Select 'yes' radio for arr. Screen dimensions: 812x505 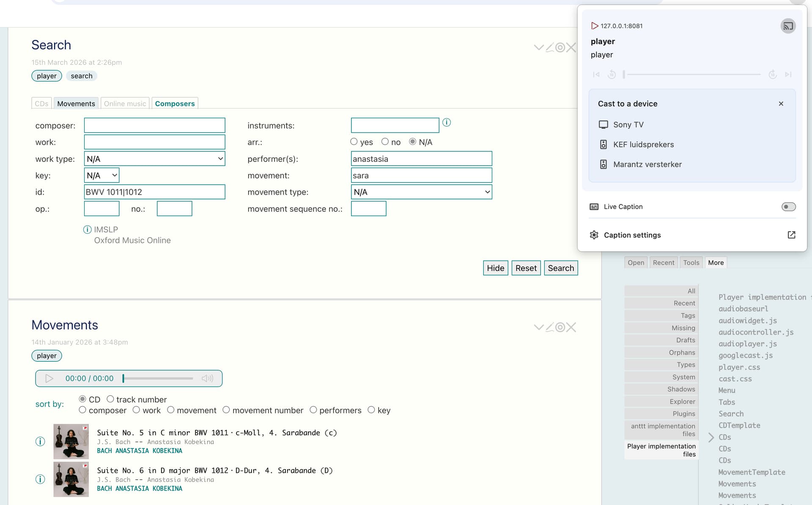click(x=354, y=142)
